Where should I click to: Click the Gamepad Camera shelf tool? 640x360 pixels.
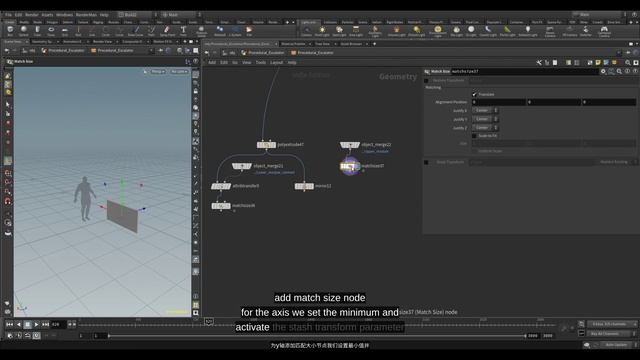coord(604,31)
